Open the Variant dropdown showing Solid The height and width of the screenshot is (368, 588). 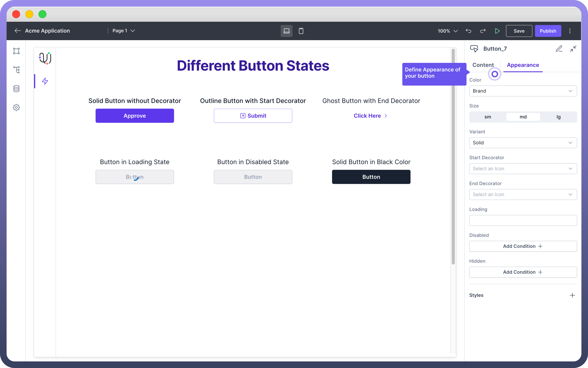point(523,143)
